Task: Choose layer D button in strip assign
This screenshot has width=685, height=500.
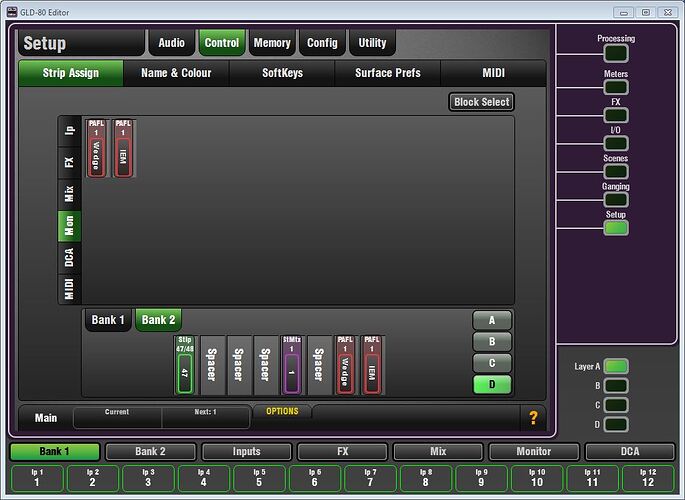Action: [x=492, y=384]
